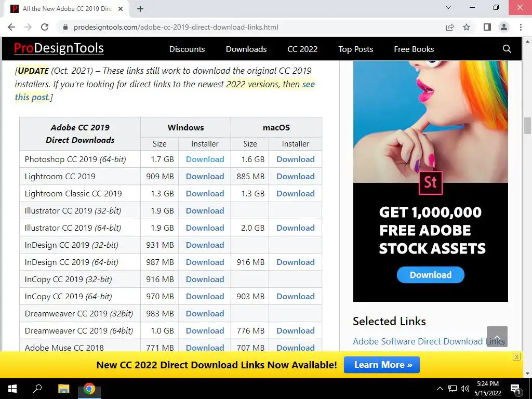Download Illustrator CC 2019 64-bit macOS

coord(296,228)
